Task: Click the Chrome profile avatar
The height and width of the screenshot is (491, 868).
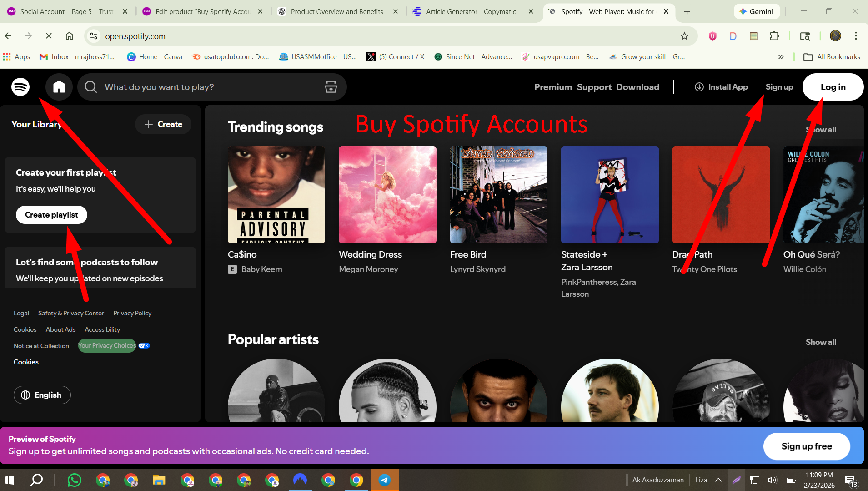Action: (835, 36)
